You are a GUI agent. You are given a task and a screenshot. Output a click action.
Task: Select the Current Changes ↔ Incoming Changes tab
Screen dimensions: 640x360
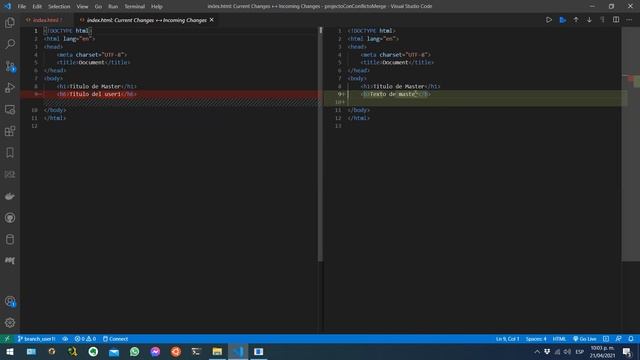click(x=147, y=20)
